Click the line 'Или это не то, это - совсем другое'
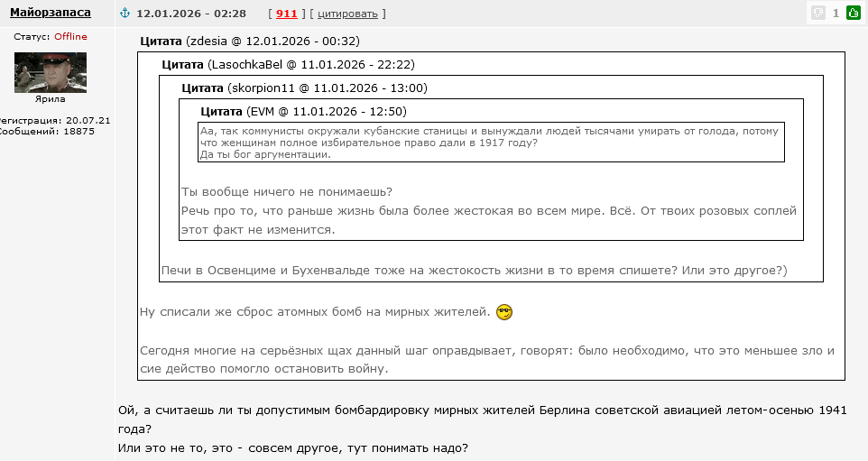The image size is (868, 461). point(293,447)
